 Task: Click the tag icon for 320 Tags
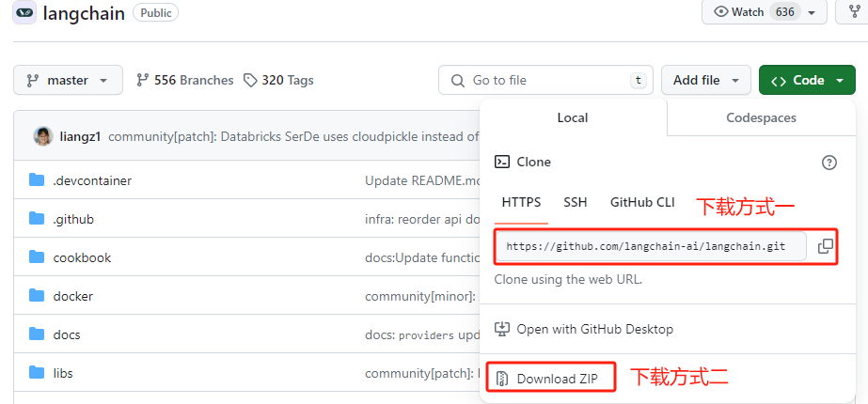[250, 81]
